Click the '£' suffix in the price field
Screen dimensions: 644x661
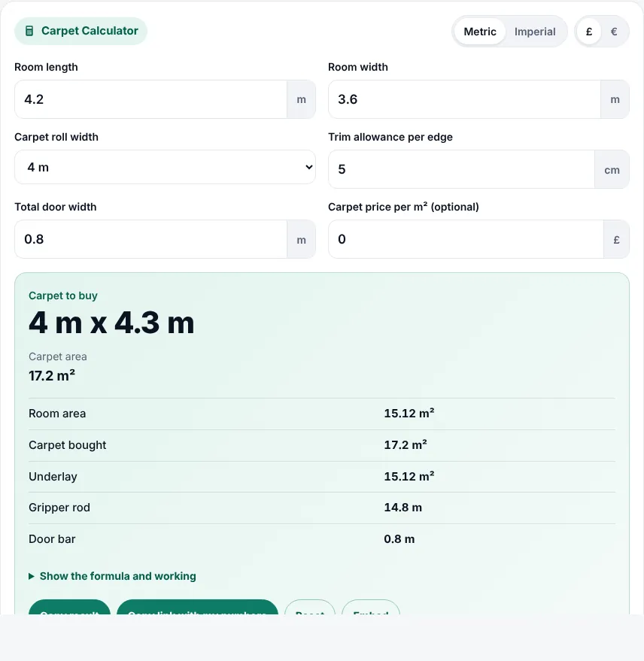tap(616, 240)
